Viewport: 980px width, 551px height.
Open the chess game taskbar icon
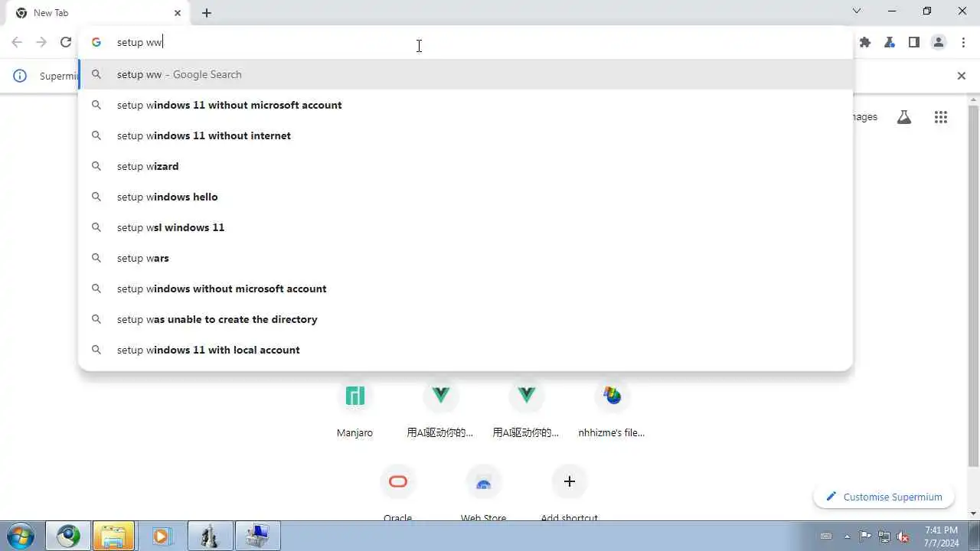click(x=209, y=536)
